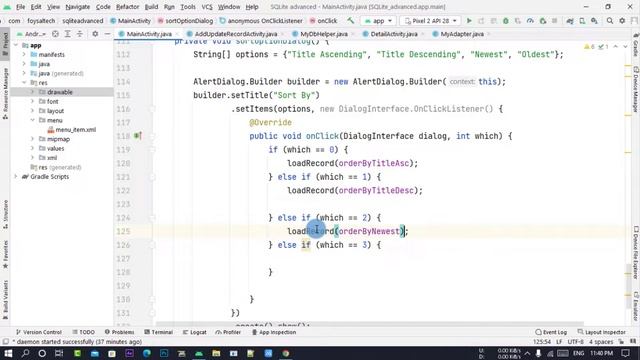Screen dimensions: 640x360
Task: Select menu_item.xml in project tree
Action: coord(71,129)
